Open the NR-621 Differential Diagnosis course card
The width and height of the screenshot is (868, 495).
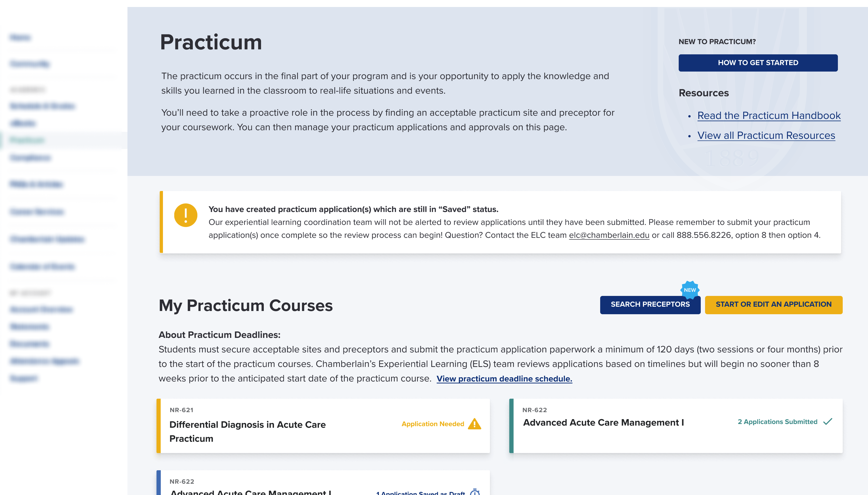(323, 426)
